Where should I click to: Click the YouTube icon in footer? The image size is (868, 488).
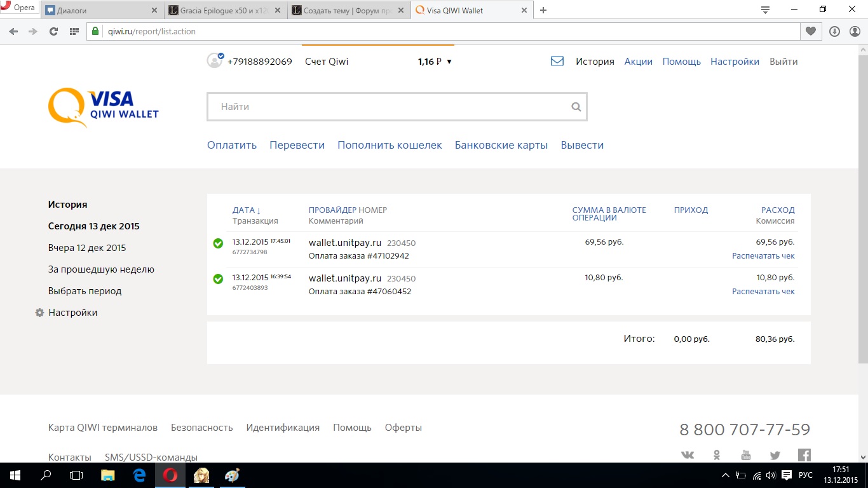pyautogui.click(x=746, y=455)
